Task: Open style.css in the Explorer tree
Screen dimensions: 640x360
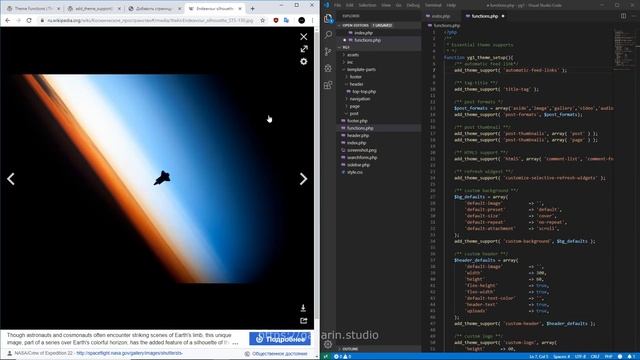Action: (x=354, y=172)
